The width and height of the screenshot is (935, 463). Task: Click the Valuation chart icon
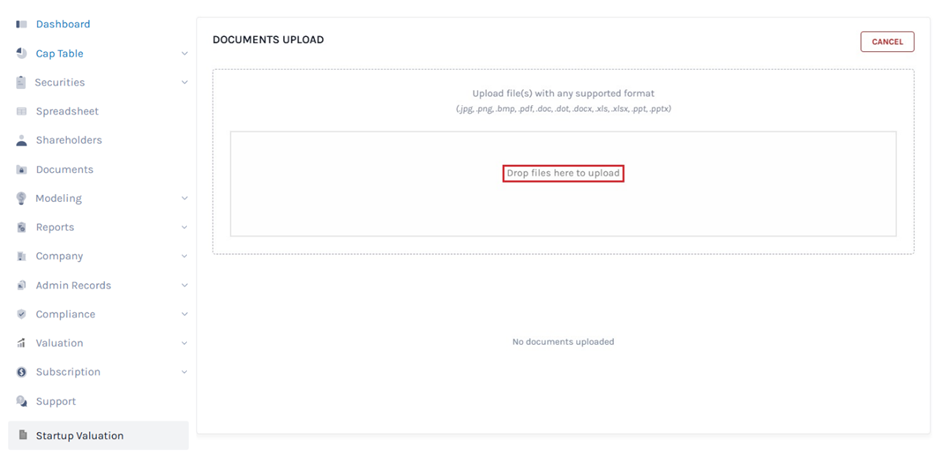point(21,343)
